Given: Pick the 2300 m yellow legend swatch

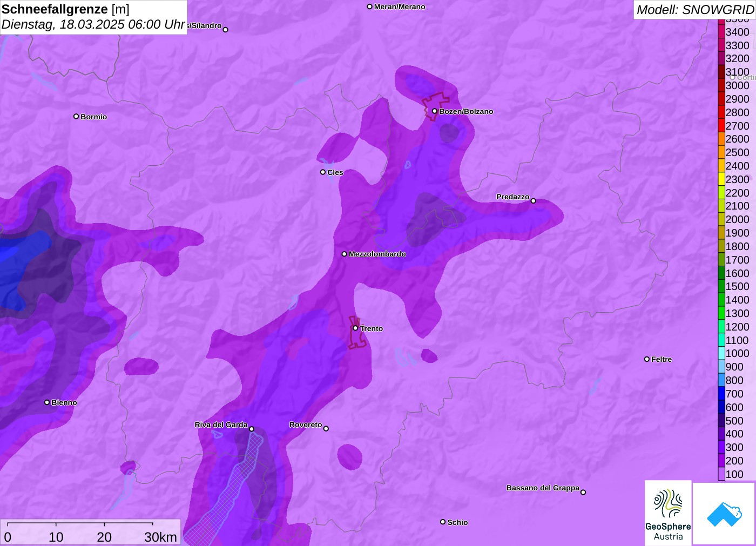Looking at the screenshot, I should (721, 179).
